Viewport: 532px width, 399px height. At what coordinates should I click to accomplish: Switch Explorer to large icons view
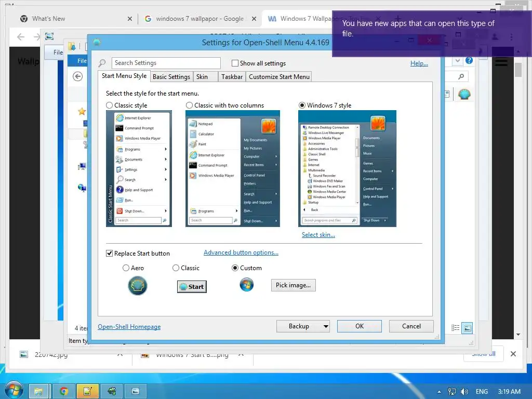coord(467,328)
